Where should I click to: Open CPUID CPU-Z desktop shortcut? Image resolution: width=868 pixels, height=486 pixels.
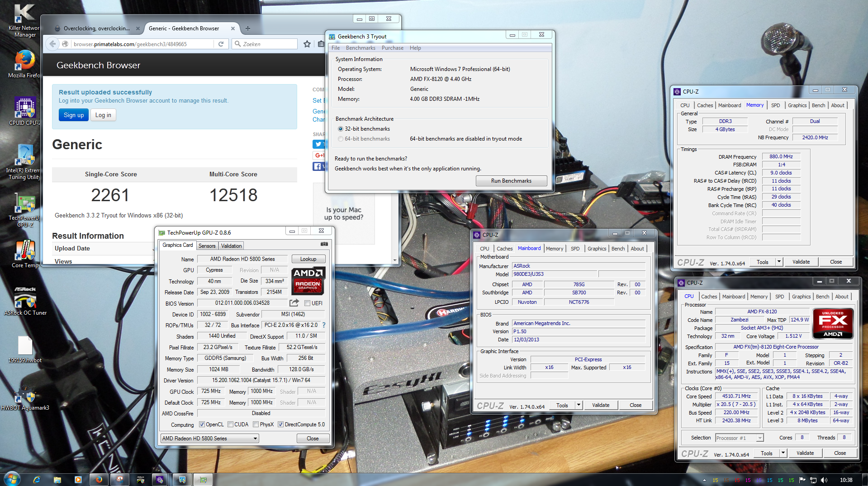click(x=24, y=111)
